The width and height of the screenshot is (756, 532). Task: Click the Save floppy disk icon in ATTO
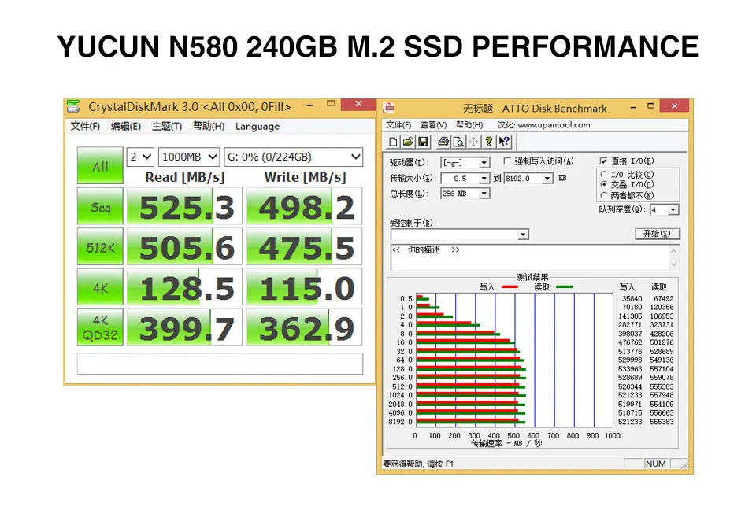pos(424,142)
